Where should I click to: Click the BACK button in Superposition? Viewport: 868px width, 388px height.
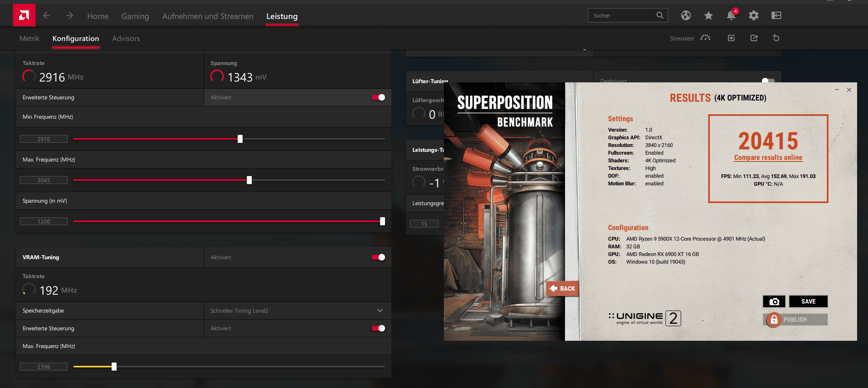coord(563,289)
